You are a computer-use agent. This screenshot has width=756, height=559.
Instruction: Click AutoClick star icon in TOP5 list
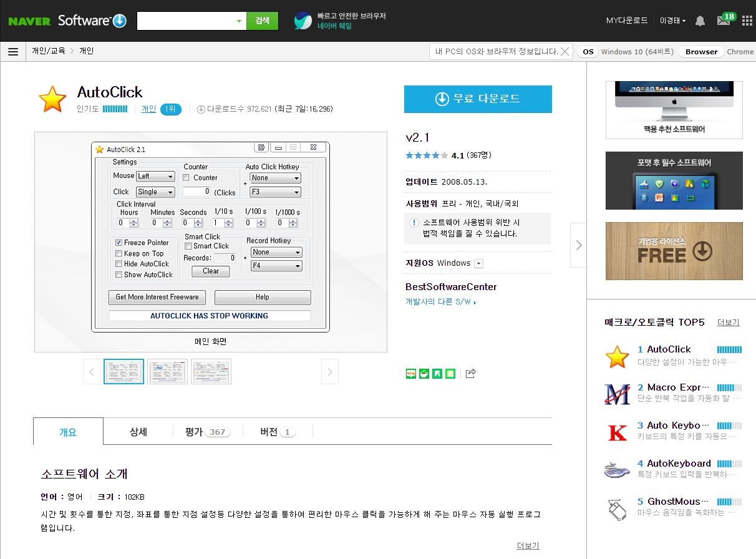pyautogui.click(x=618, y=356)
